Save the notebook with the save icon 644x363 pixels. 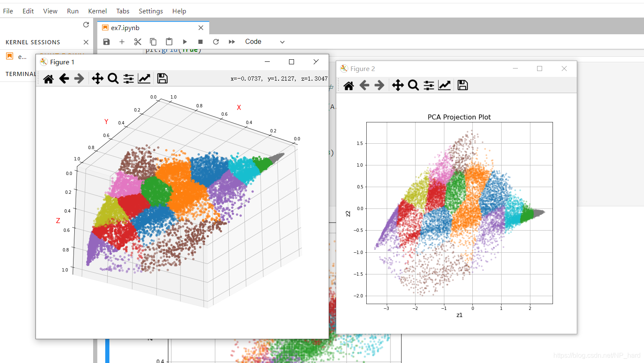pyautogui.click(x=106, y=42)
